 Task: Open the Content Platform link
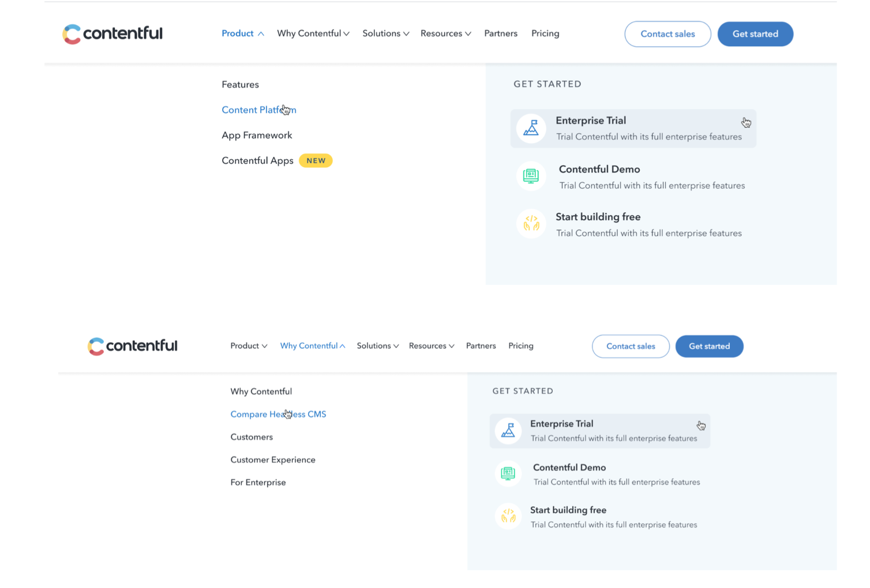[259, 110]
